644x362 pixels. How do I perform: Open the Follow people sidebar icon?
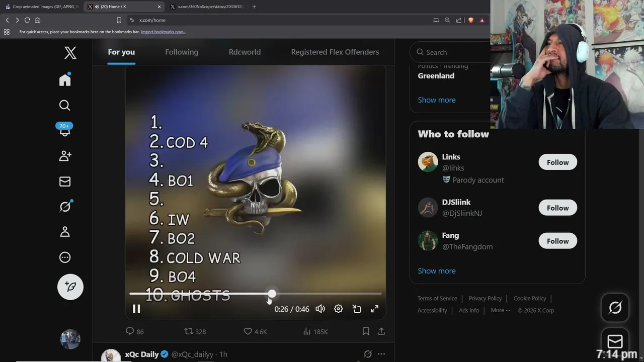65,156
